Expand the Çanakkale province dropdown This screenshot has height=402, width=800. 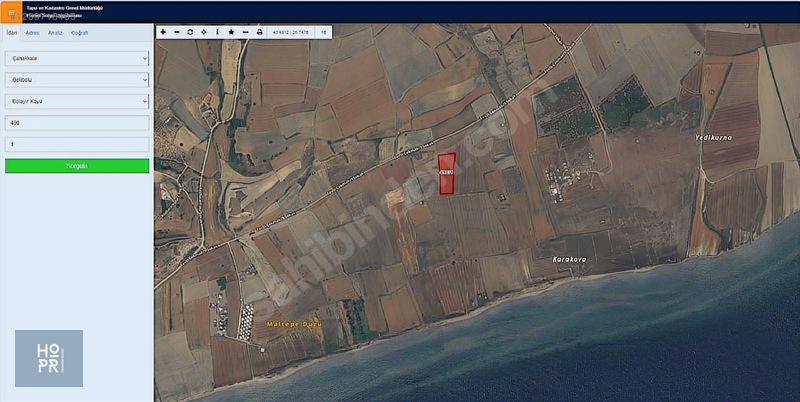77,58
